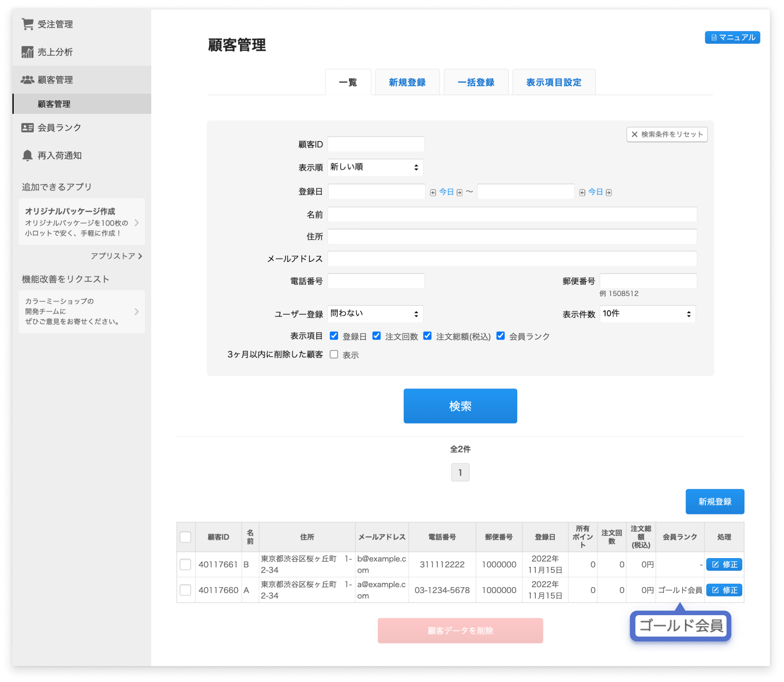The height and width of the screenshot is (682, 784).
Task: Click edit pencil icon for customer 40117661
Action: (715, 564)
